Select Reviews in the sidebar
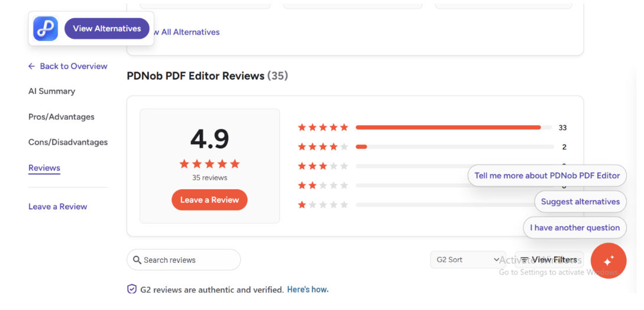The height and width of the screenshot is (310, 644). click(x=44, y=168)
